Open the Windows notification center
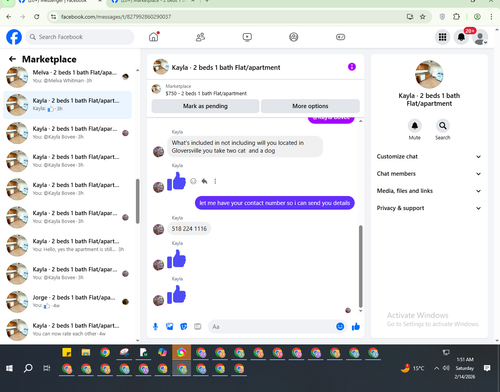 tap(487, 368)
